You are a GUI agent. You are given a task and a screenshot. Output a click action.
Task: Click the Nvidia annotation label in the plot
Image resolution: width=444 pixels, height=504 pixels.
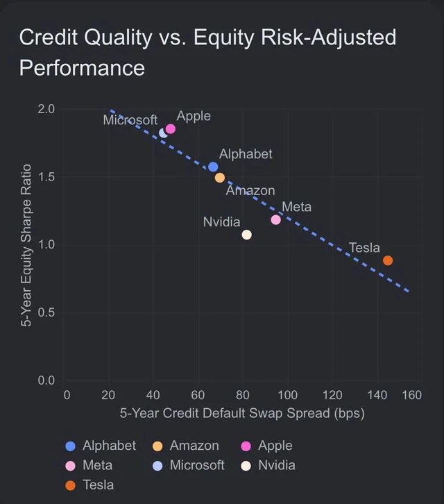click(222, 222)
